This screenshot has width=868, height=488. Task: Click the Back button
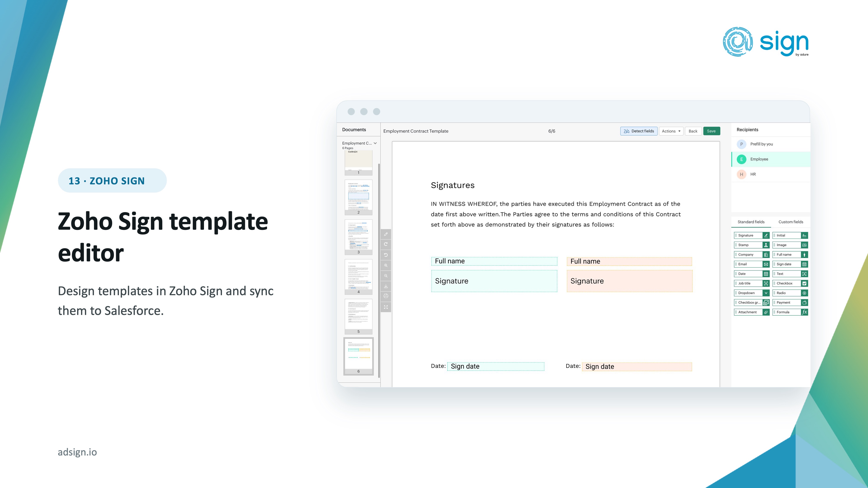click(x=693, y=131)
